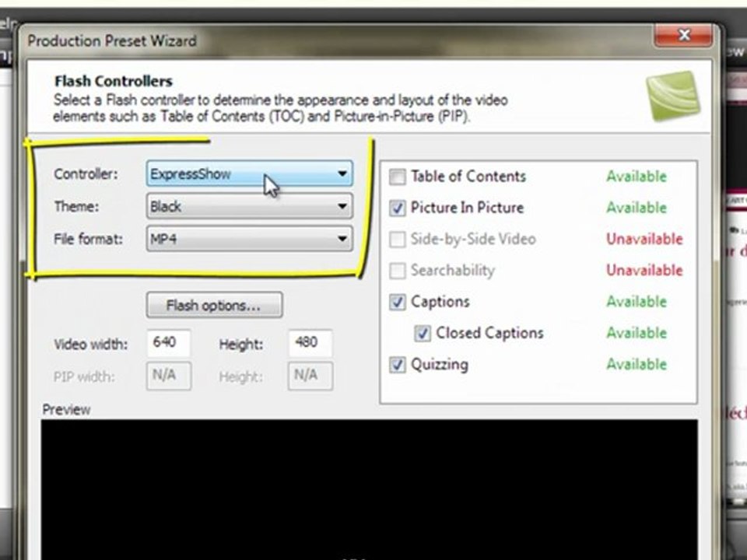This screenshot has width=747, height=560.
Task: Uncheck the Quizzing checkbox
Action: pyautogui.click(x=398, y=365)
